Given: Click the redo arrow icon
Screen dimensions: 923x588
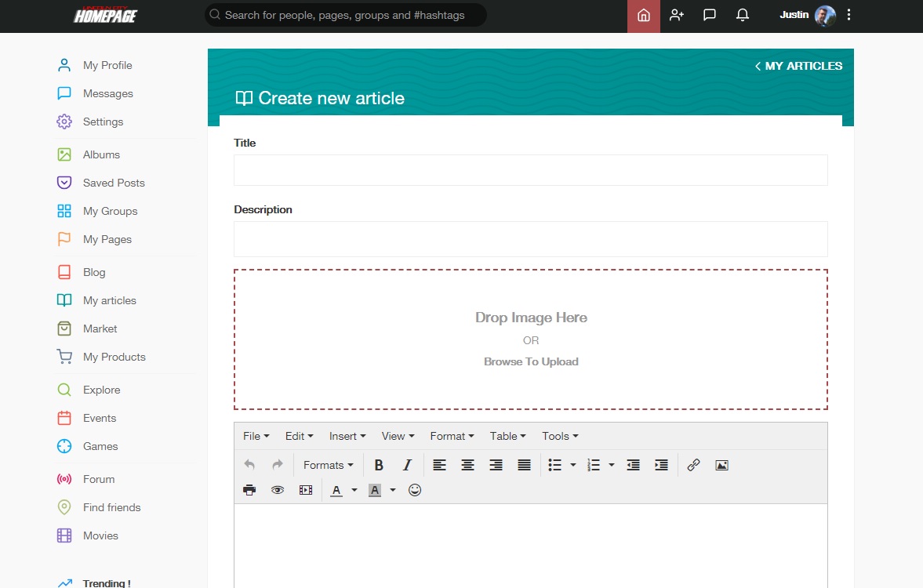Looking at the screenshot, I should pyautogui.click(x=278, y=465).
